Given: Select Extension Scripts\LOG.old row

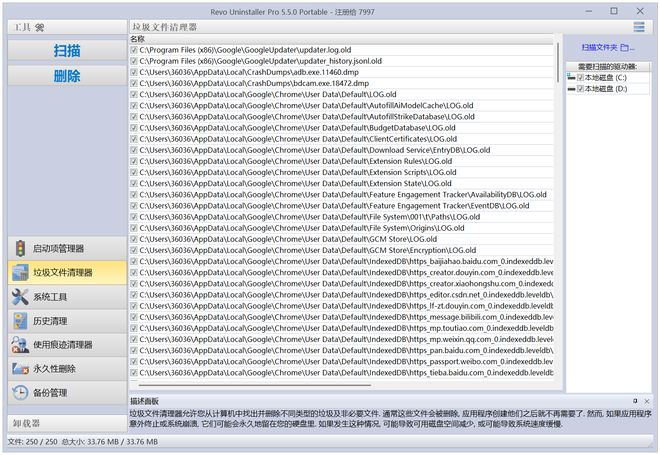Looking at the screenshot, I should click(341, 172).
